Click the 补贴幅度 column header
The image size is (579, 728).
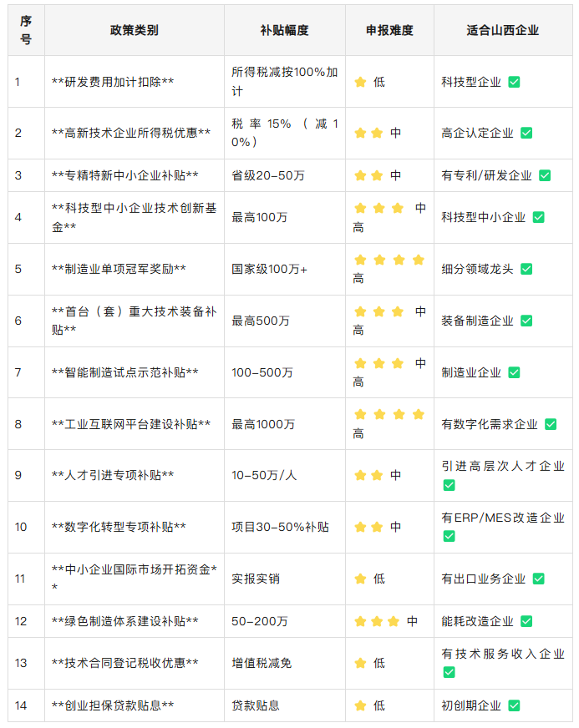(284, 30)
